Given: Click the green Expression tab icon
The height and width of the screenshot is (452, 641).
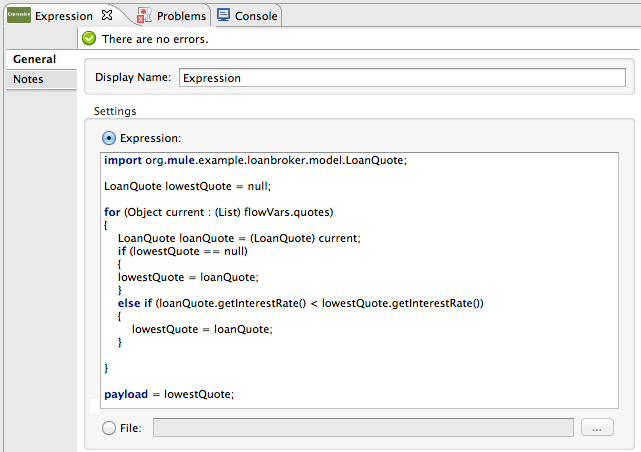Looking at the screenshot, I should tap(17, 15).
